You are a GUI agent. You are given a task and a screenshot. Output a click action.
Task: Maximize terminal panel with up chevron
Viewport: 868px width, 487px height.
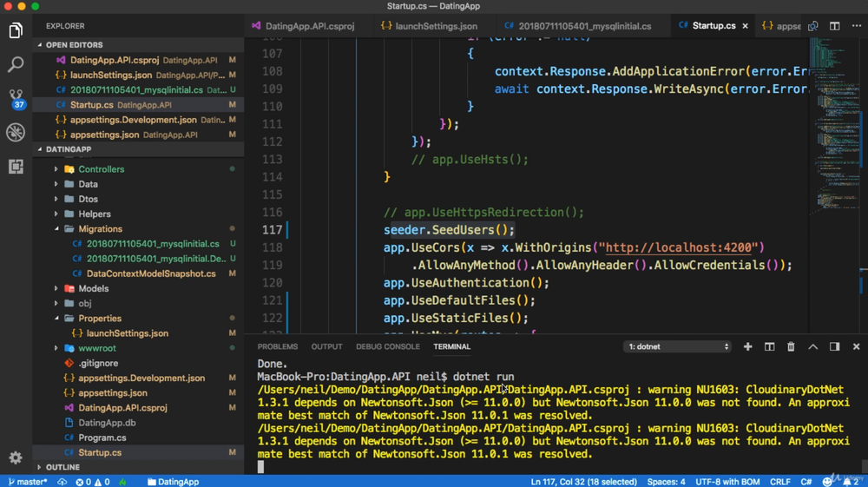(x=812, y=346)
